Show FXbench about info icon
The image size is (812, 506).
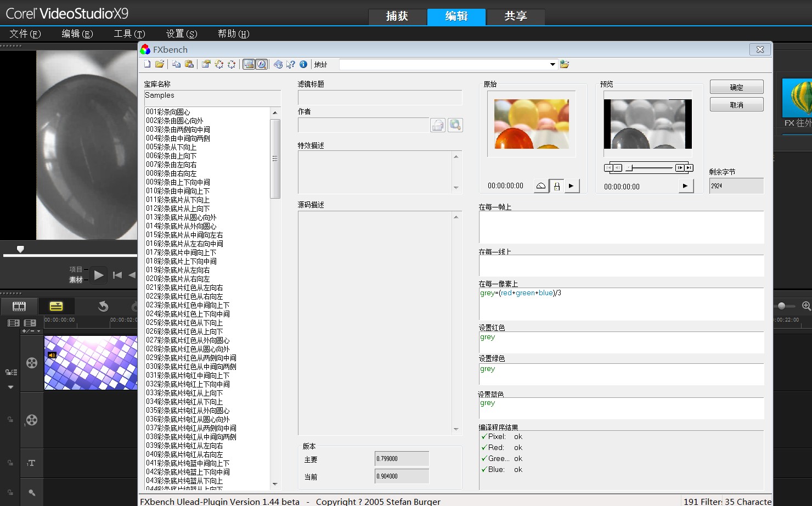click(303, 64)
